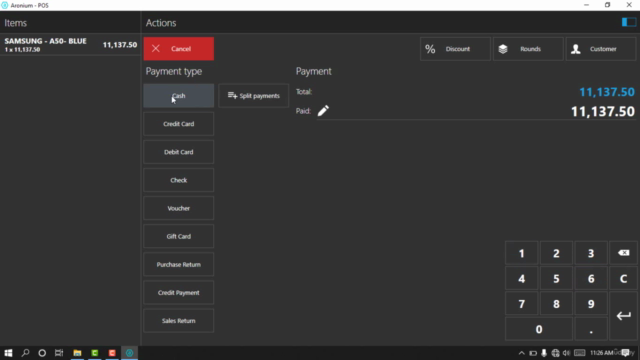Choose Credit Card payment type
Screen dimensions: 640x360
[x=178, y=124]
